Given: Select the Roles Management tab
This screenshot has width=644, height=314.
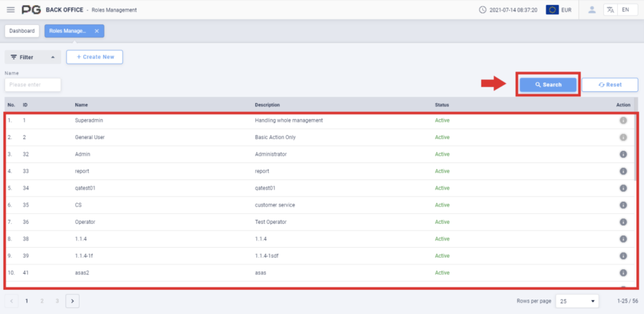Looking at the screenshot, I should [x=68, y=31].
